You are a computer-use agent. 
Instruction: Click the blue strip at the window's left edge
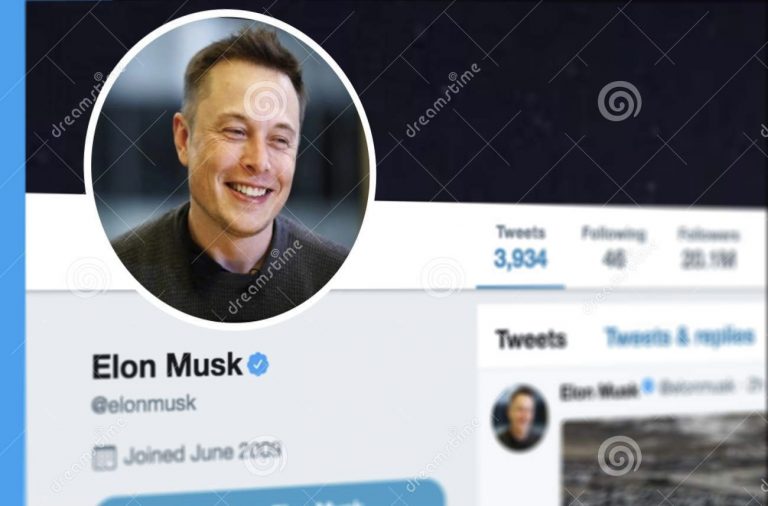12,253
